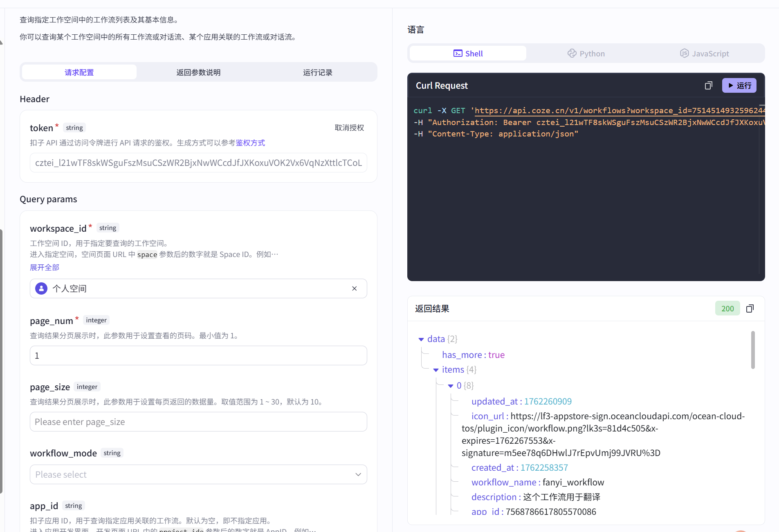Clear the 个人空间 workspace selection
Screen dimensions: 779x532
[355, 288]
